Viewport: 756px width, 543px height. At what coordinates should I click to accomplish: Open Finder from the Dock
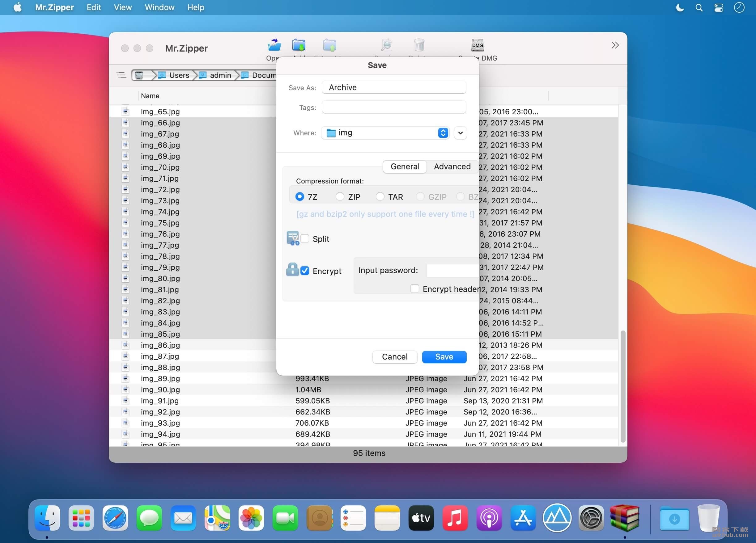47,518
